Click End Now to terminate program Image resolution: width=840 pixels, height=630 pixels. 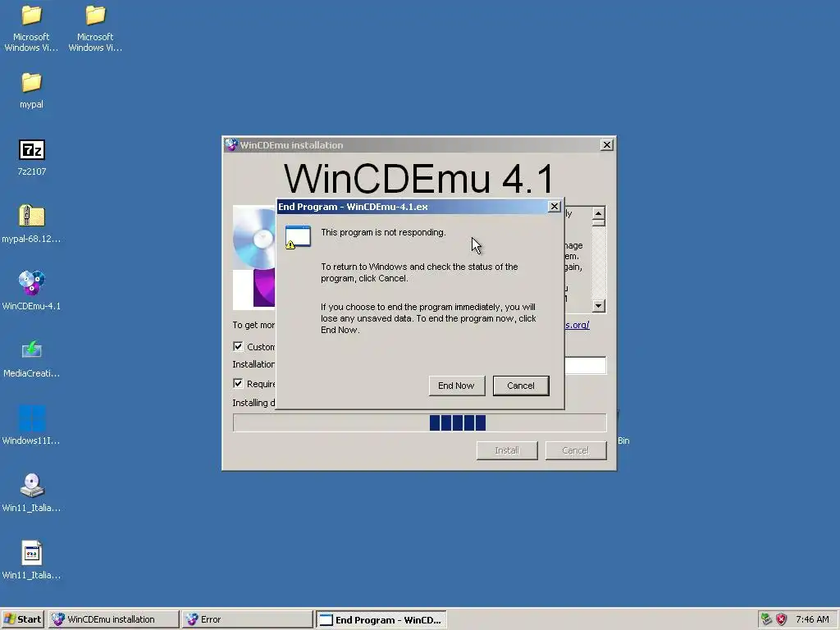click(x=456, y=386)
